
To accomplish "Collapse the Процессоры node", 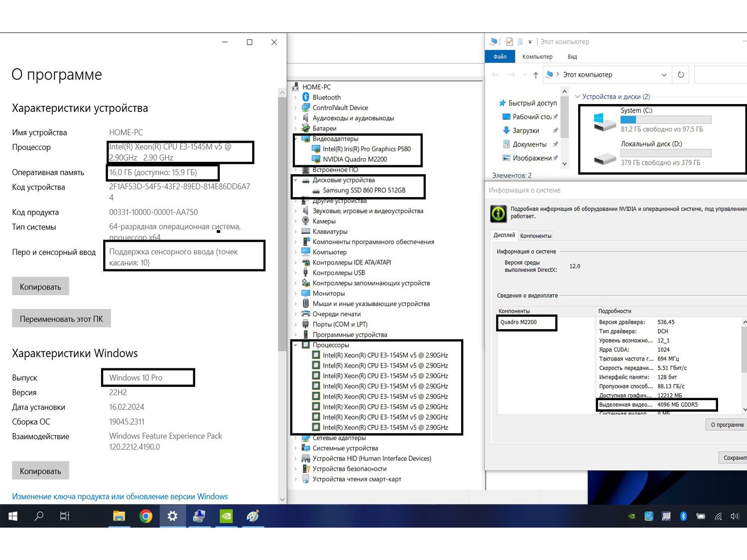I will pos(295,345).
